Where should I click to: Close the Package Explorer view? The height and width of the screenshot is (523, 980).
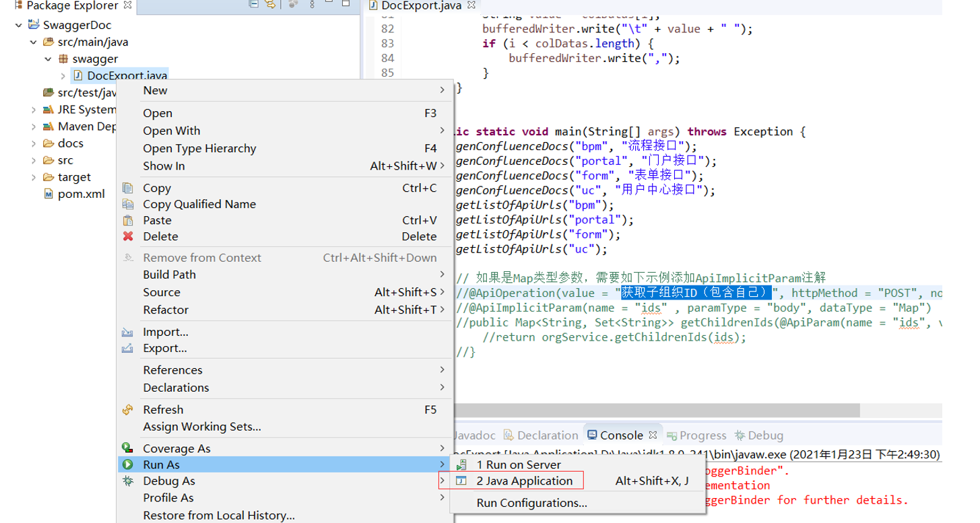129,6
